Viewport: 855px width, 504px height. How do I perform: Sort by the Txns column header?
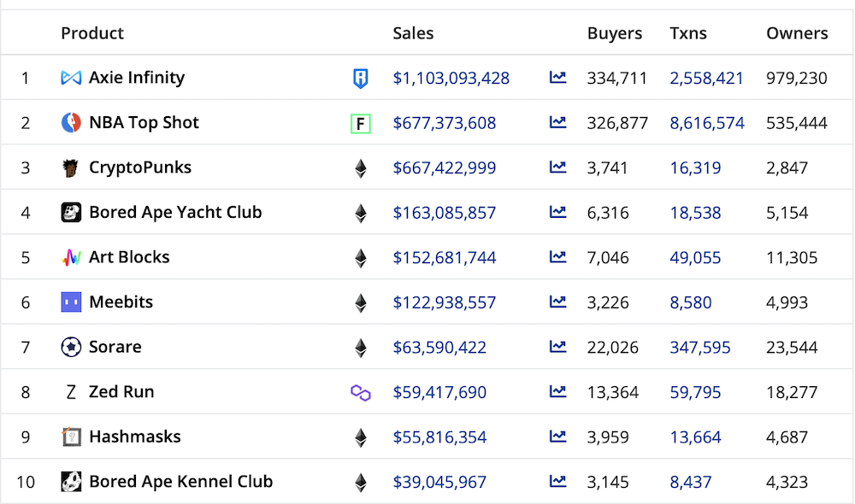688,33
